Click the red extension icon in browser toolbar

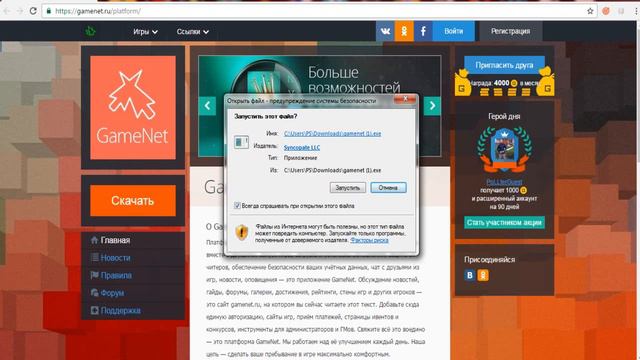tap(606, 11)
